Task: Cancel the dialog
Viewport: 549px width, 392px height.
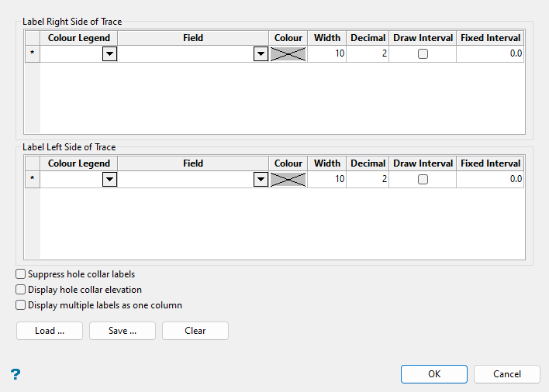Action: 507,374
